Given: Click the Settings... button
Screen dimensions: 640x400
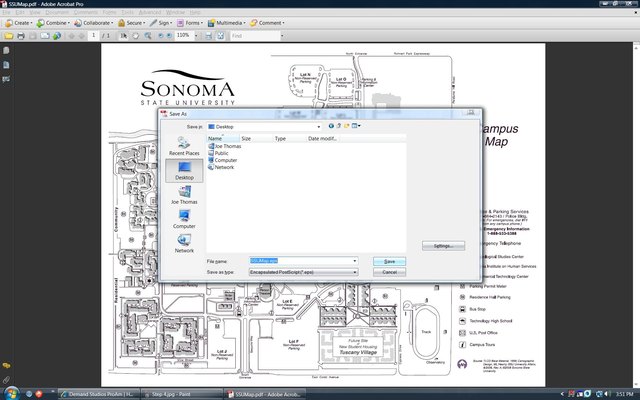Looking at the screenshot, I should point(443,246).
